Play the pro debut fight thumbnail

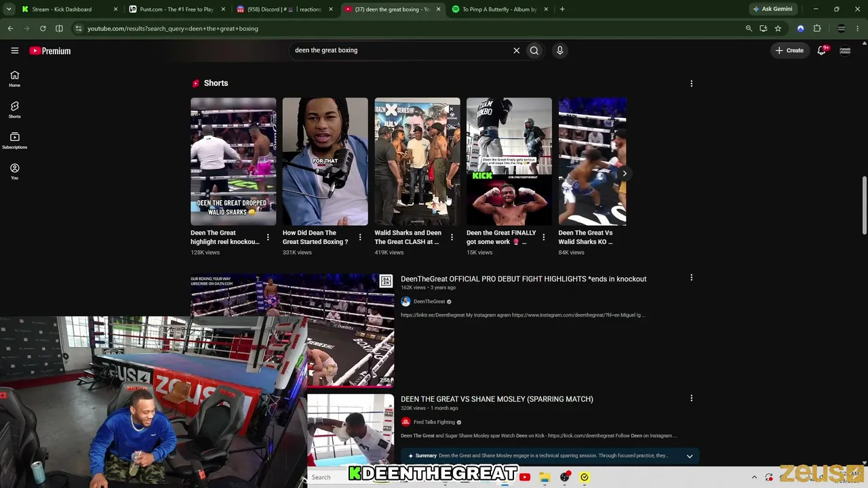click(x=292, y=329)
